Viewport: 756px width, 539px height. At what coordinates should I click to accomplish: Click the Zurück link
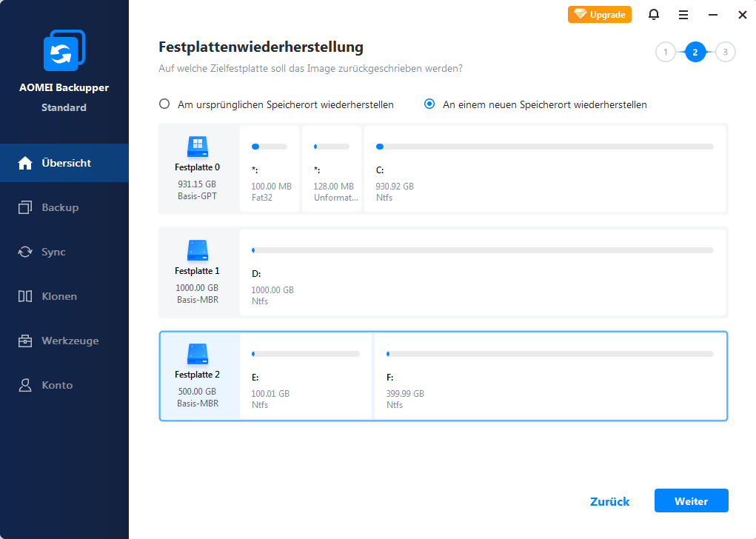click(609, 501)
